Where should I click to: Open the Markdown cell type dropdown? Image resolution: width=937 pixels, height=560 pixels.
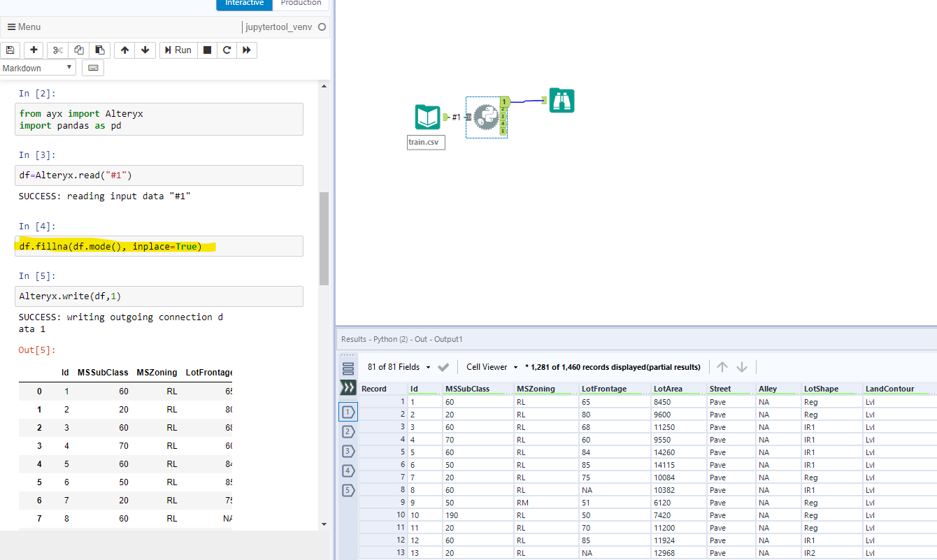38,68
